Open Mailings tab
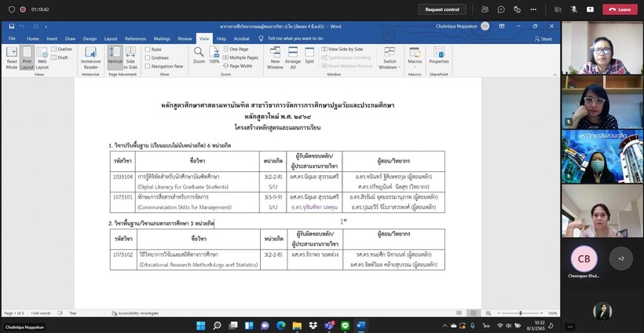 point(162,38)
